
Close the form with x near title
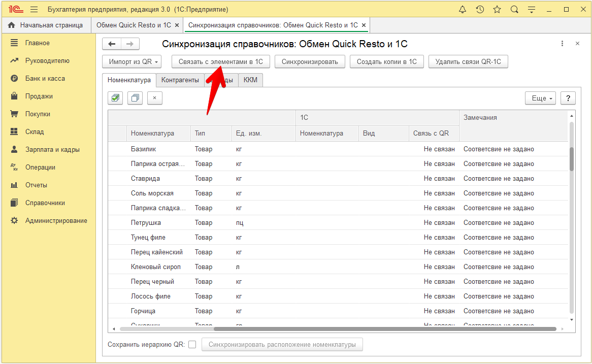point(577,44)
